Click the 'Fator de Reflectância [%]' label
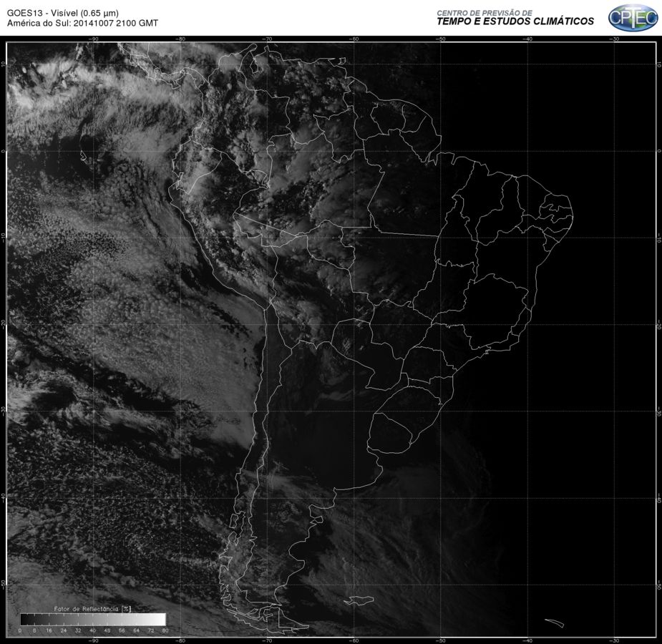 (x=92, y=609)
